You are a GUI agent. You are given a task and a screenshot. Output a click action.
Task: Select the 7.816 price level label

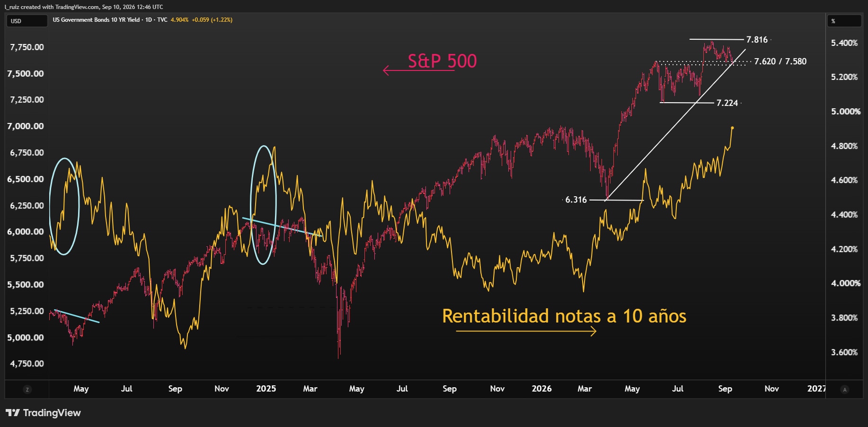757,40
